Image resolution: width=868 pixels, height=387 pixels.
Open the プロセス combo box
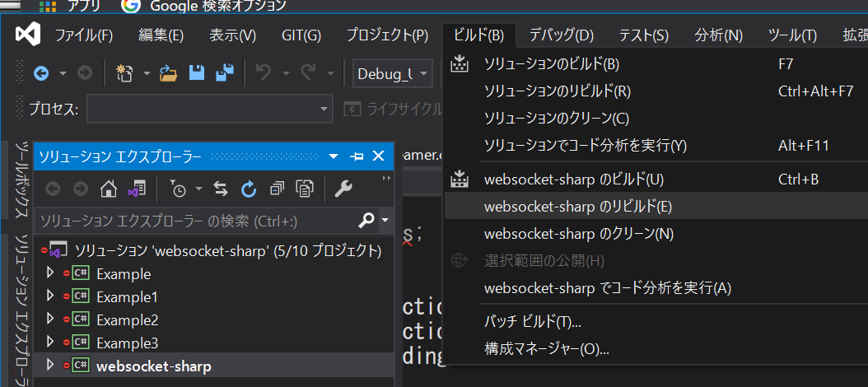(209, 110)
